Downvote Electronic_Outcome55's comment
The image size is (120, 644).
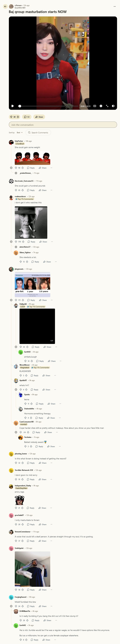click(x=23, y=190)
